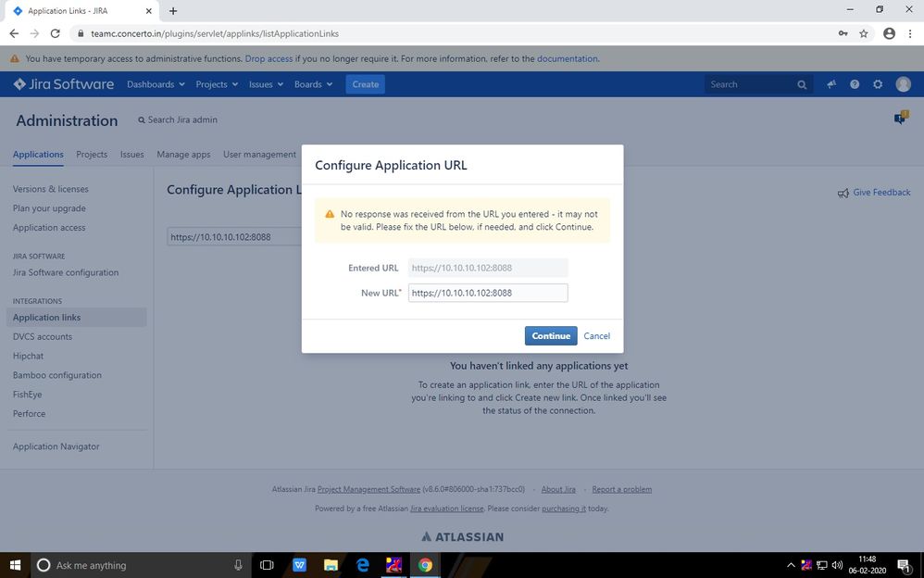The image size is (924, 578).
Task: Open the Administration gear icon
Action: (878, 84)
